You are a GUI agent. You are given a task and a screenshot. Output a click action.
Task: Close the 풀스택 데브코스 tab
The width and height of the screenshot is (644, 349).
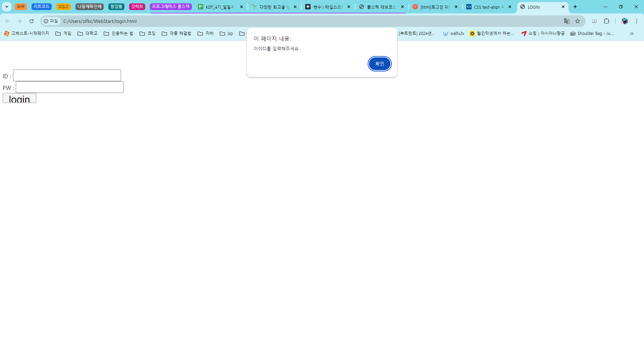click(402, 7)
